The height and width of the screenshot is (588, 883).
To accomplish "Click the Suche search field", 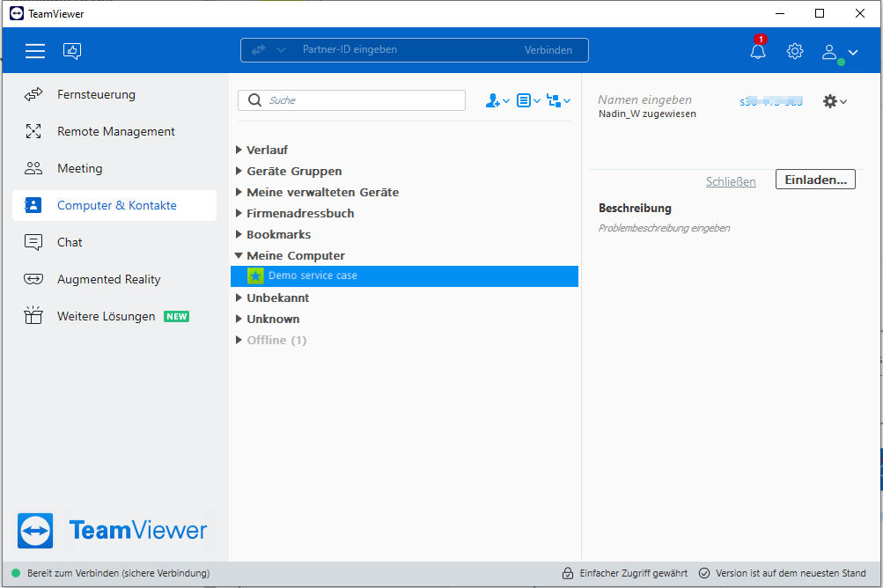I will tap(351, 100).
